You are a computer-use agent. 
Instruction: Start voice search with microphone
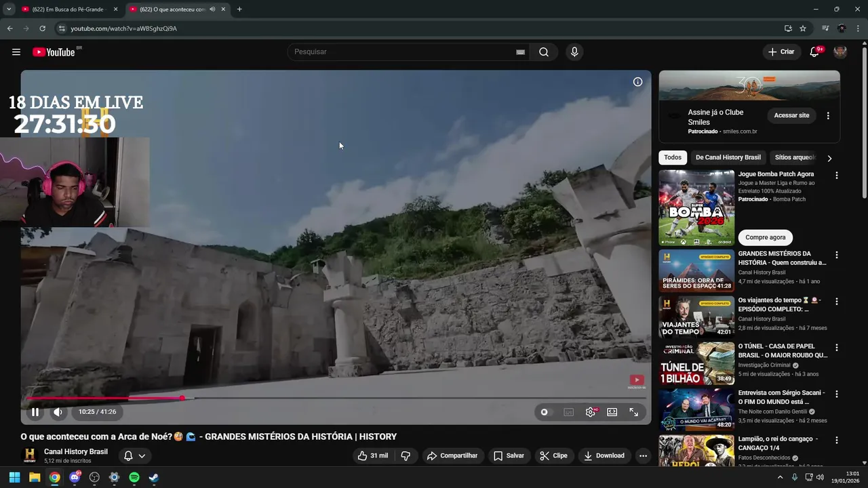point(574,52)
